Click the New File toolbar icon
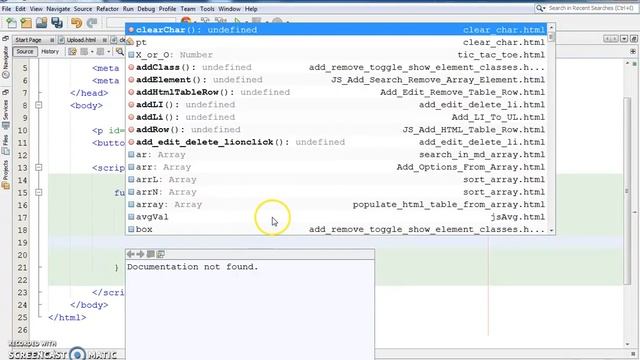 click(x=11, y=23)
